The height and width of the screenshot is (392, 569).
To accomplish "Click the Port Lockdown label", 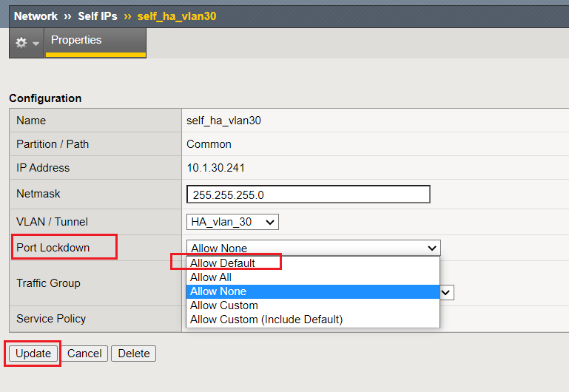I will (x=53, y=248).
